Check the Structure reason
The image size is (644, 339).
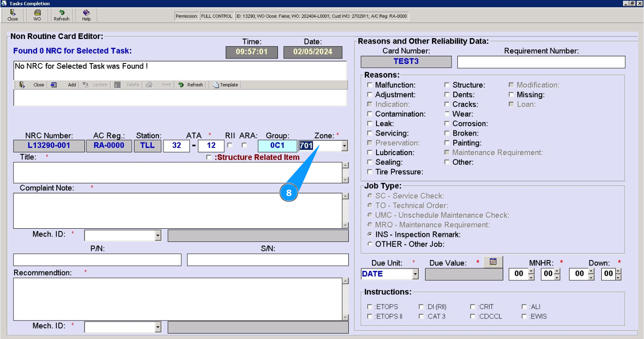(x=447, y=85)
